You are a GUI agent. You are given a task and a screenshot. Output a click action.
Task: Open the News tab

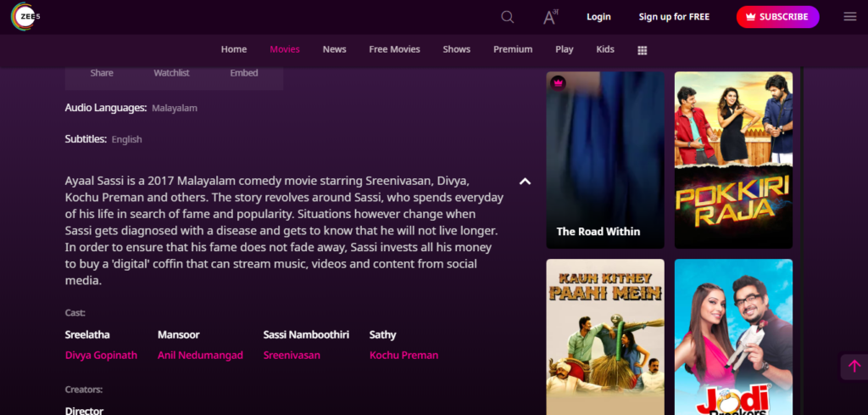coord(334,49)
